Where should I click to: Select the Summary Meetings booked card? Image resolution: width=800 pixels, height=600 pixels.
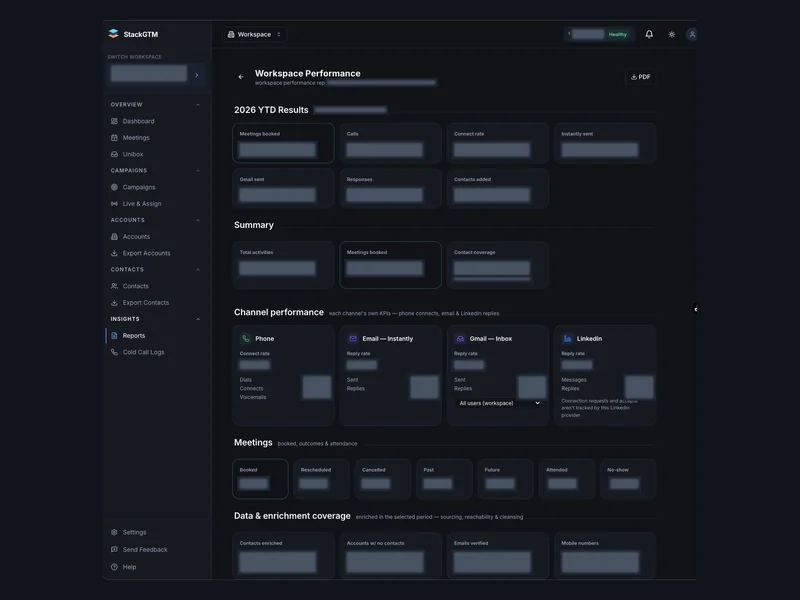tap(390, 265)
